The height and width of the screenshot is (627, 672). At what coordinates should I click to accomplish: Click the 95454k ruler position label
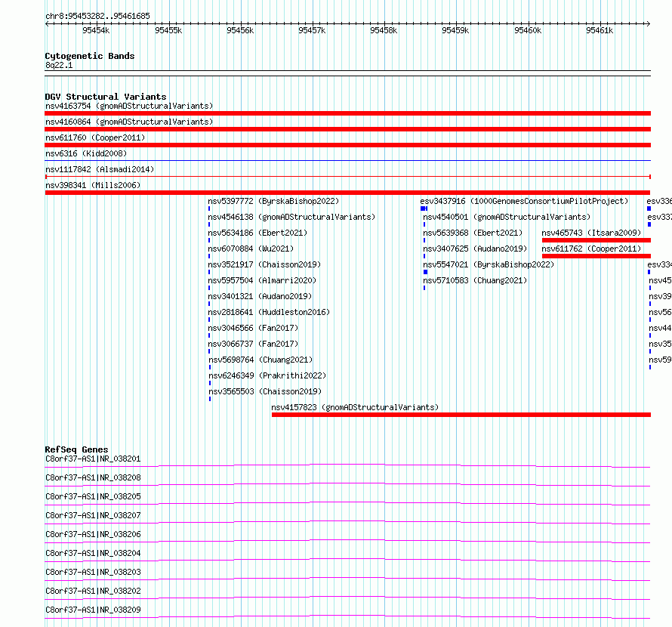click(x=96, y=30)
